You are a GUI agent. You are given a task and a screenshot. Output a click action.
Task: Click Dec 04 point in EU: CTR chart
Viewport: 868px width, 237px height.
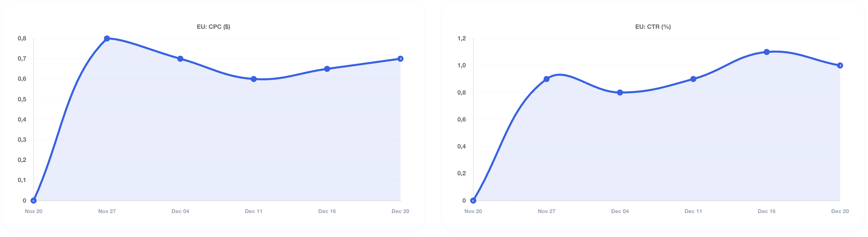620,92
